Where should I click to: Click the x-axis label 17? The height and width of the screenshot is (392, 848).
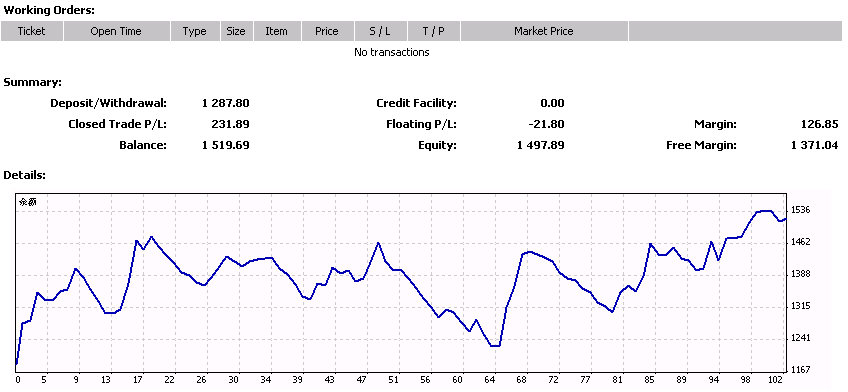(137, 380)
